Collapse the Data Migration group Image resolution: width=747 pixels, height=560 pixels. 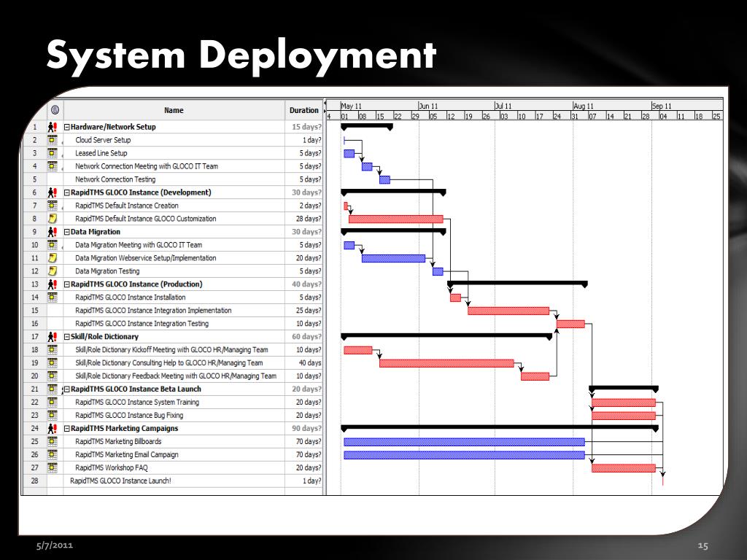67,232
